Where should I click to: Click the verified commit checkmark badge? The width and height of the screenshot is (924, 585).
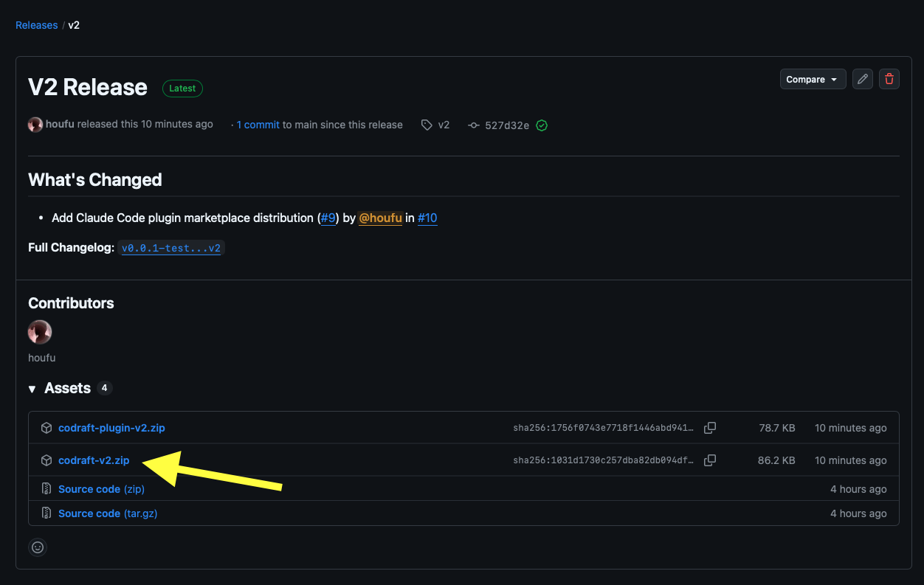541,125
